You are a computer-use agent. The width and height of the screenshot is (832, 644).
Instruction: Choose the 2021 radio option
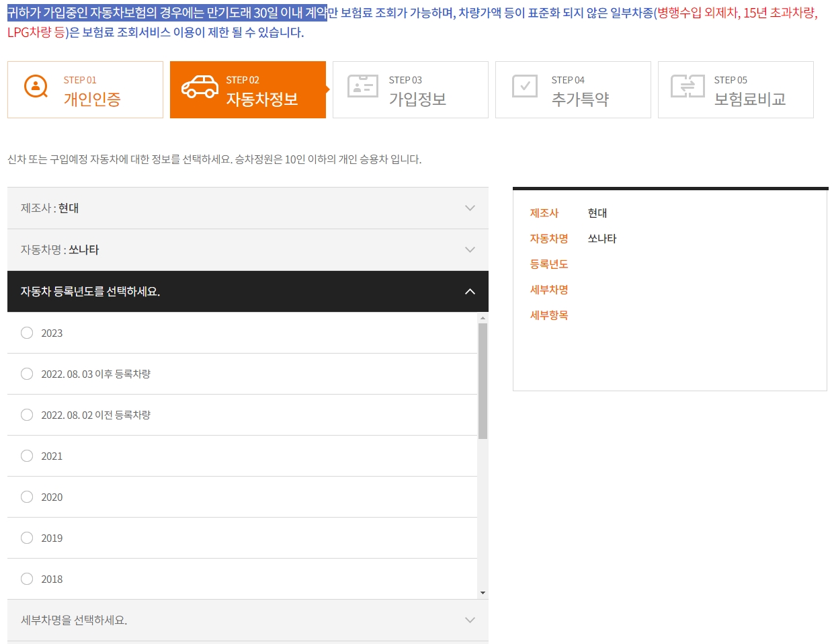(x=27, y=456)
